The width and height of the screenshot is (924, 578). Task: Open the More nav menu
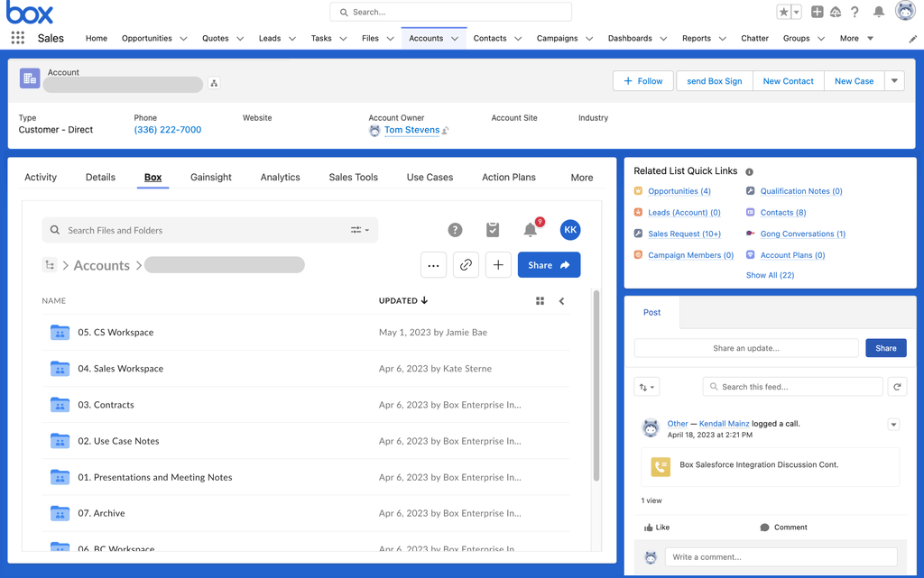click(x=856, y=38)
